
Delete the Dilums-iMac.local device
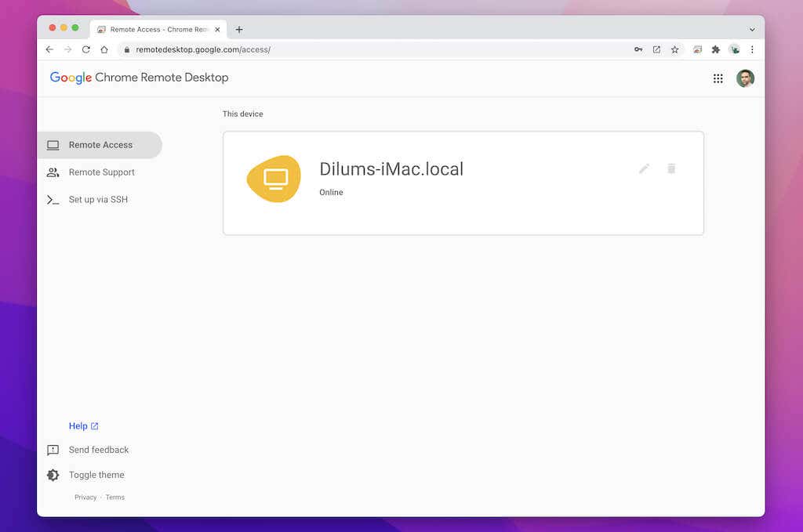click(x=671, y=168)
